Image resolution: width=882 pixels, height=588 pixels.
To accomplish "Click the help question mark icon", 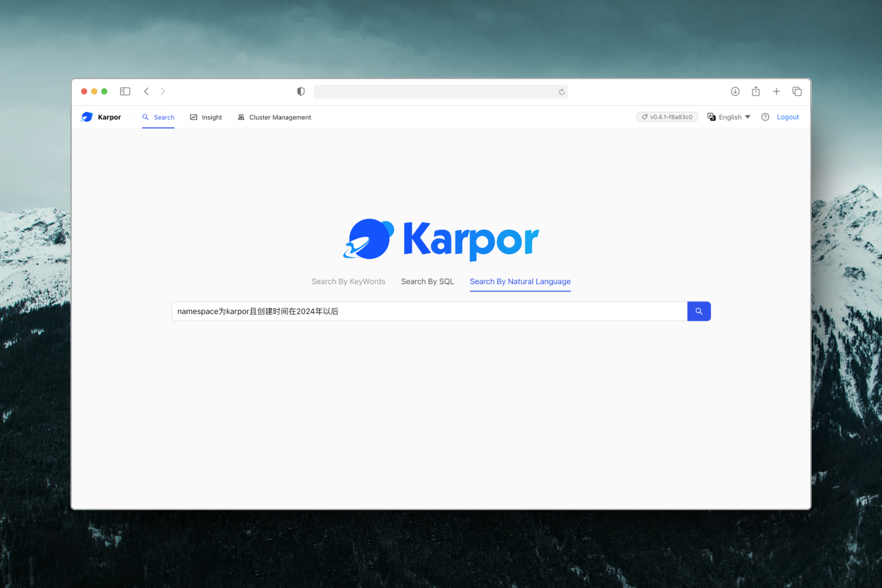I will pyautogui.click(x=765, y=117).
